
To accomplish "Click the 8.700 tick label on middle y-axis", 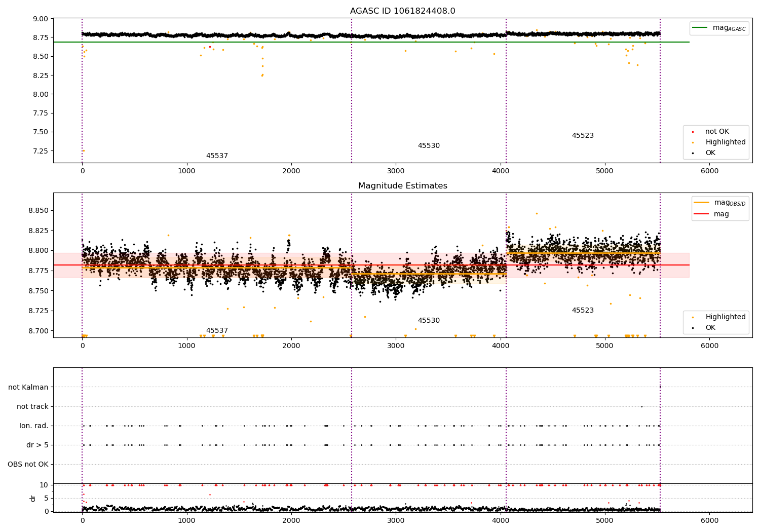I will click(38, 331).
